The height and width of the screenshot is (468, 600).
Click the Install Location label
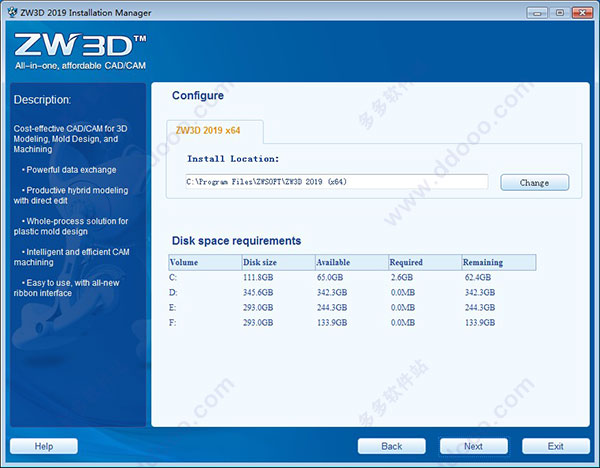pos(233,159)
